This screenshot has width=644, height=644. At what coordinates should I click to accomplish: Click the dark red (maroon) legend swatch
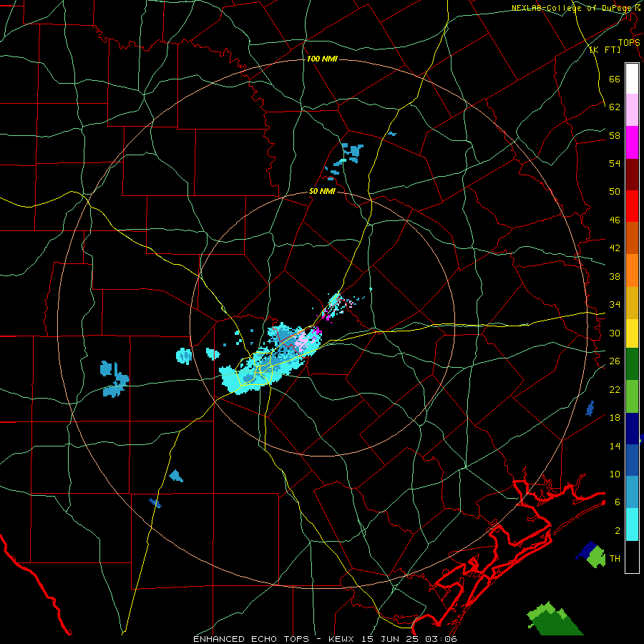[x=632, y=174]
